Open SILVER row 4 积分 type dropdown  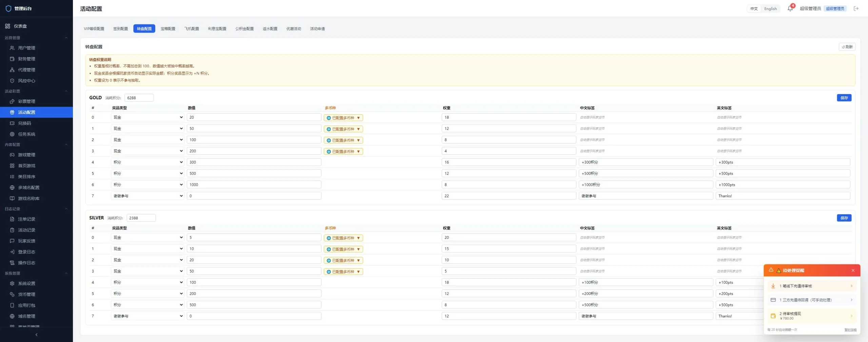click(147, 282)
